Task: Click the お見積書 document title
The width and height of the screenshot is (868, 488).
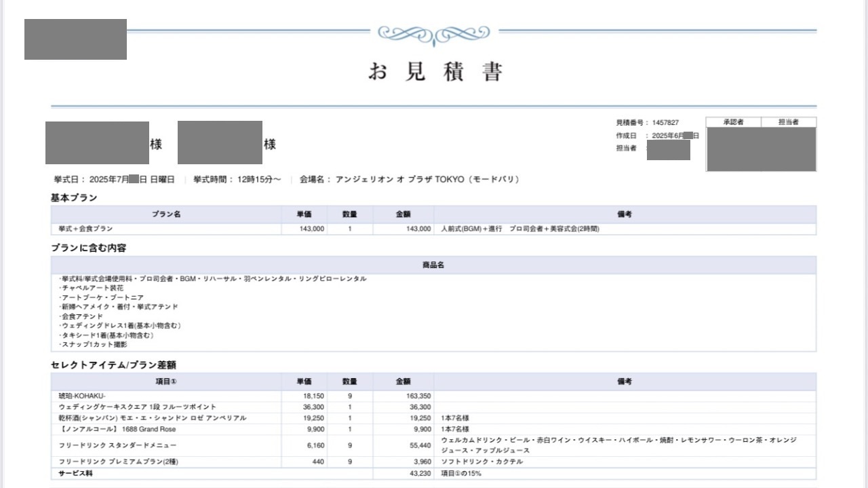Action: point(435,71)
